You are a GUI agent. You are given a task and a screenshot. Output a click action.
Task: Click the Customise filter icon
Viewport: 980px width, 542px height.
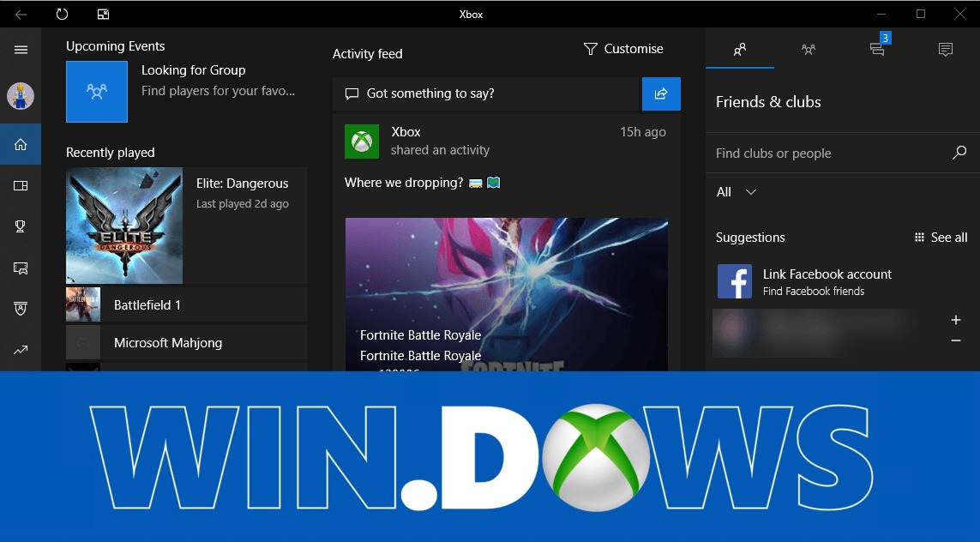click(x=591, y=49)
